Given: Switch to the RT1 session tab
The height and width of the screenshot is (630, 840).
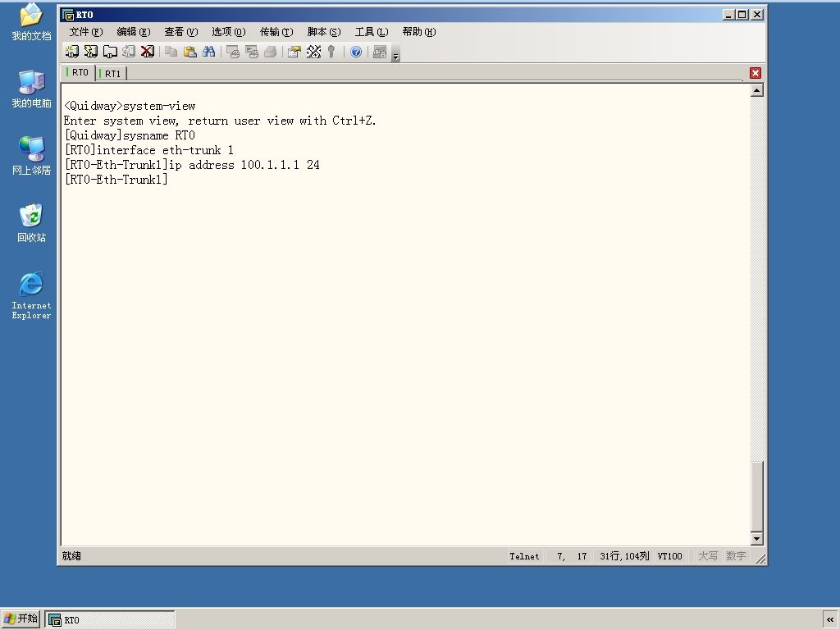Looking at the screenshot, I should tap(111, 73).
